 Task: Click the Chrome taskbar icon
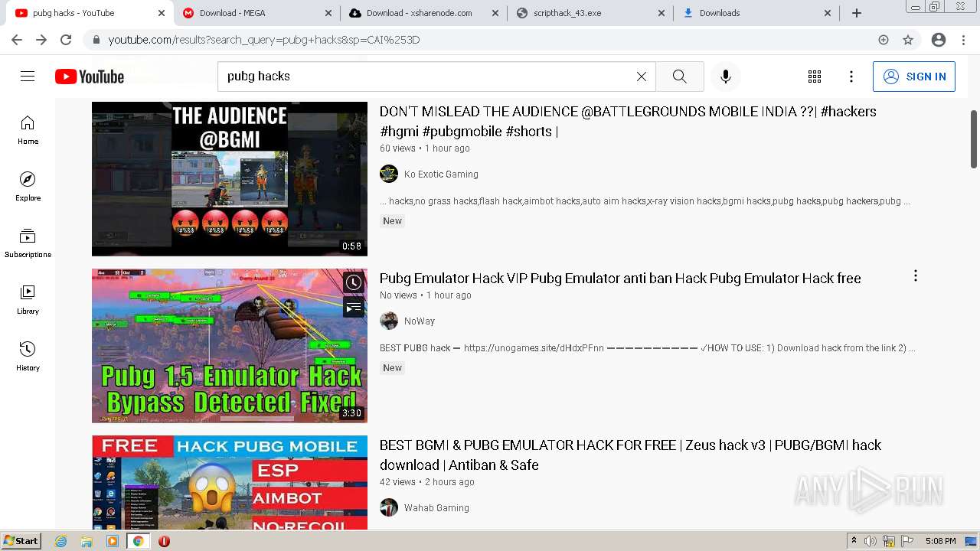tap(139, 541)
